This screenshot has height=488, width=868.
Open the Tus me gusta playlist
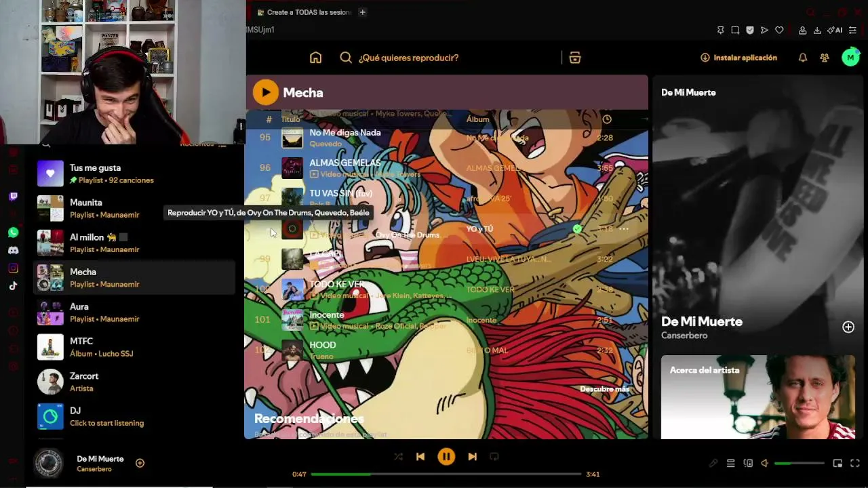(134, 174)
